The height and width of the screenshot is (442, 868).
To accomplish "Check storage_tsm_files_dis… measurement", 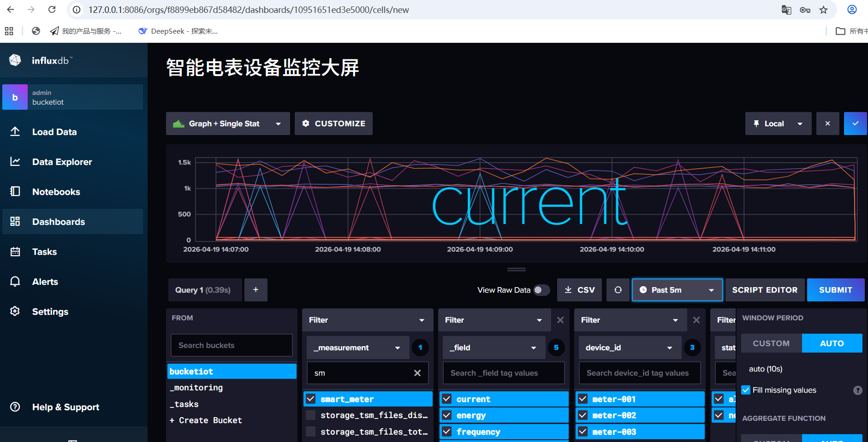I will pos(311,415).
